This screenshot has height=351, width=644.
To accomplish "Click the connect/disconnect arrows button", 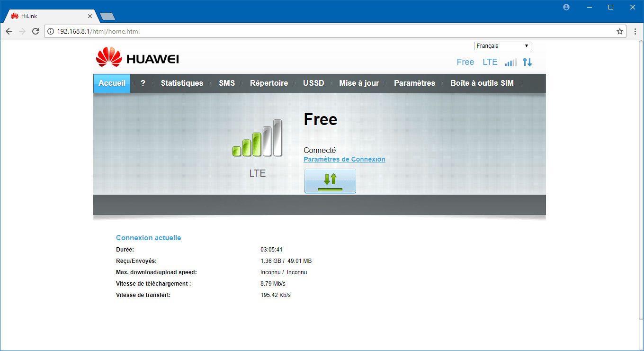I will pos(330,181).
